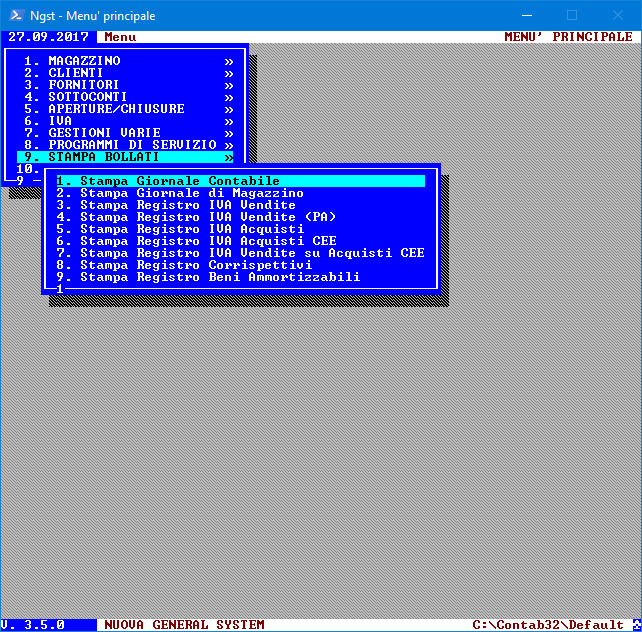Choose APERTURE/CHIUSURE from the main menu
Image resolution: width=642 pixels, height=632 pixels.
(x=116, y=109)
